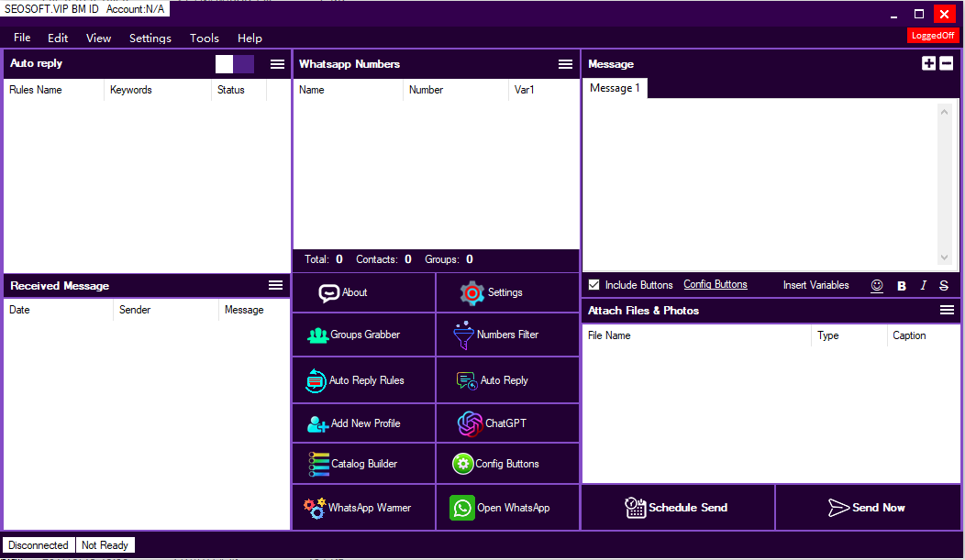
Task: Open the Settings menu in menu bar
Action: tap(150, 38)
